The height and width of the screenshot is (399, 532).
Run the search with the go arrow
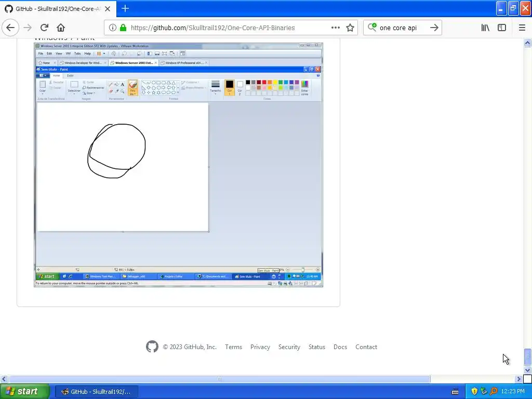434,28
